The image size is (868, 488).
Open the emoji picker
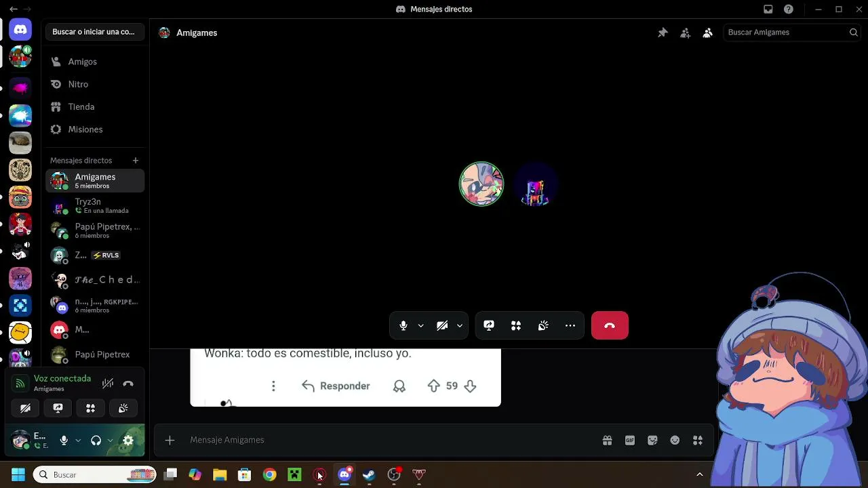click(x=675, y=441)
